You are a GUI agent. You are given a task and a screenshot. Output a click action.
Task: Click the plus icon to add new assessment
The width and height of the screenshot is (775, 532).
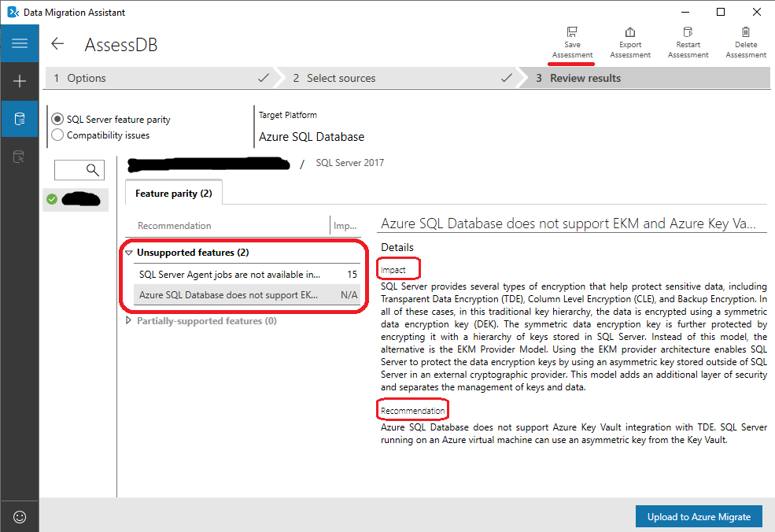click(20, 81)
